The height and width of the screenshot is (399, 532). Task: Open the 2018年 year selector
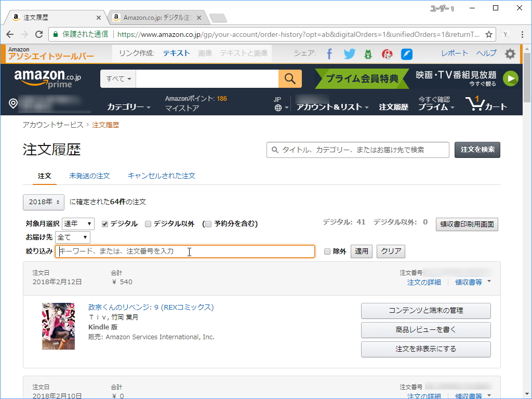pyautogui.click(x=43, y=202)
